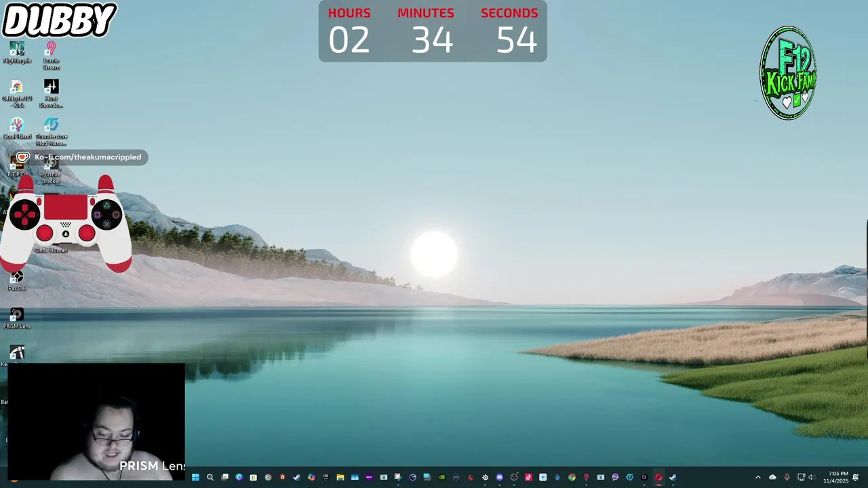Expand the hidden tray icons chevron
Image resolution: width=868 pixels, height=488 pixels.
[758, 477]
